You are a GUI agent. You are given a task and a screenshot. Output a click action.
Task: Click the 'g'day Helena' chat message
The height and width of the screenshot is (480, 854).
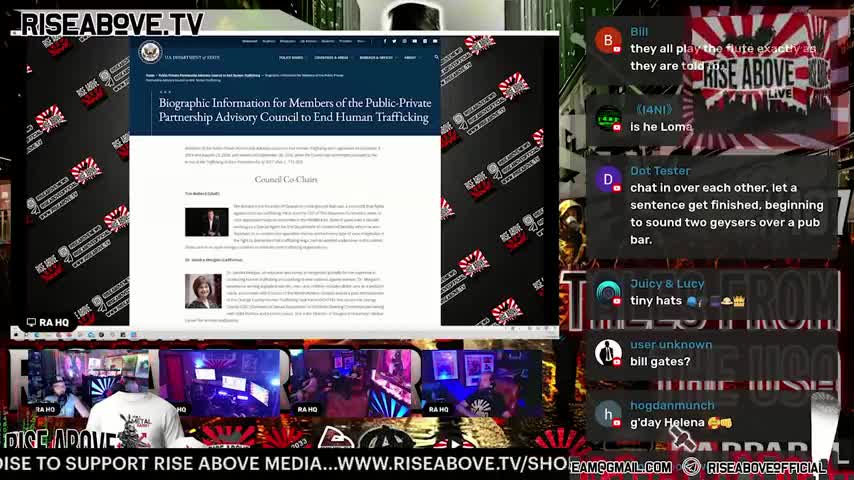681,422
